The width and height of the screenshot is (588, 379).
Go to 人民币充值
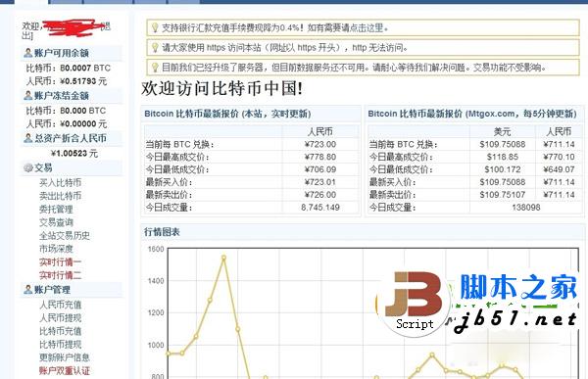pyautogui.click(x=61, y=305)
